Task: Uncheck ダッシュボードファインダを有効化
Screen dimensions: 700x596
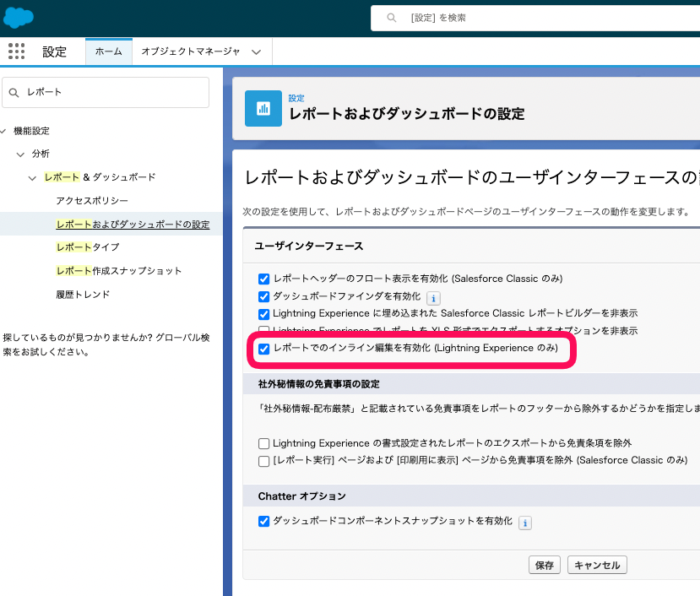Action: [263, 297]
